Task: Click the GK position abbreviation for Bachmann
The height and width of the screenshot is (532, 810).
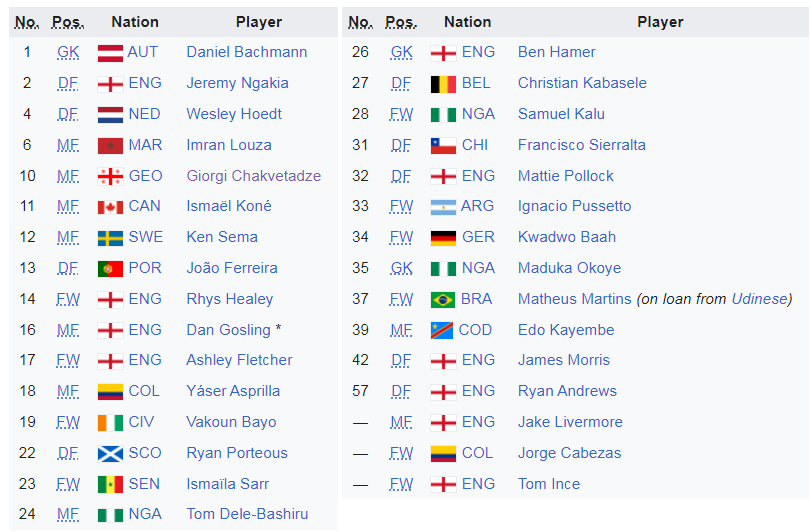Action: 68,52
